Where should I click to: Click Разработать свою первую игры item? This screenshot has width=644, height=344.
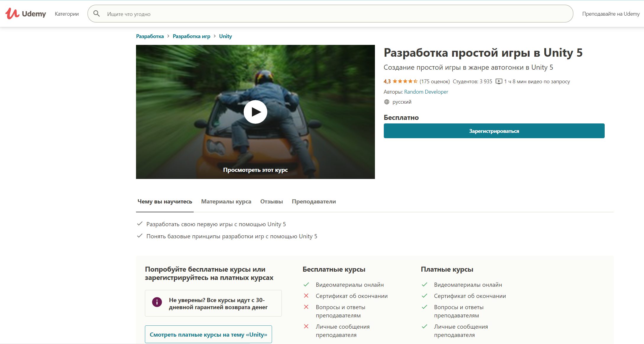(216, 224)
